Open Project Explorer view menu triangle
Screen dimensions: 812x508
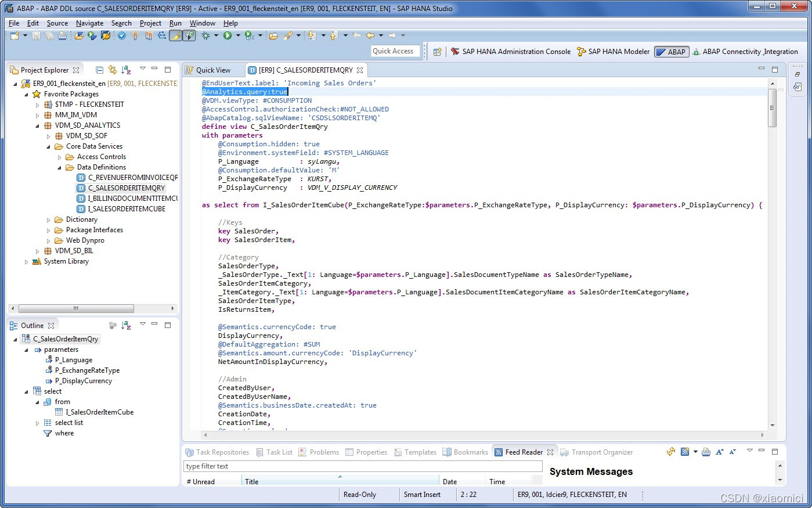tap(143, 69)
